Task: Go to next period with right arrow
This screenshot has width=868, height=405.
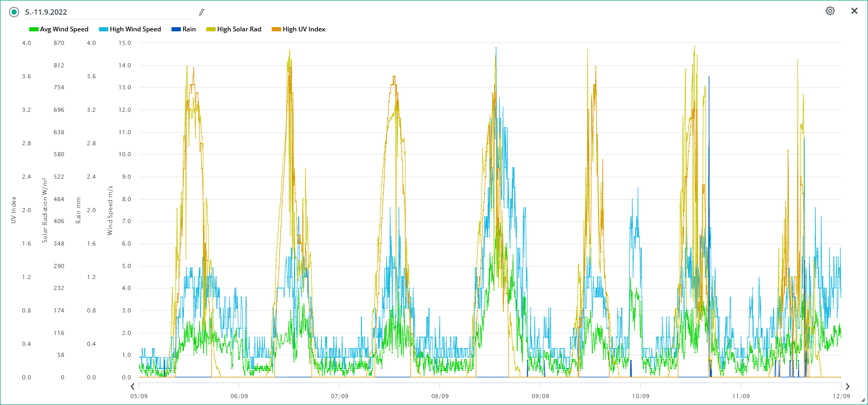Action: point(848,387)
